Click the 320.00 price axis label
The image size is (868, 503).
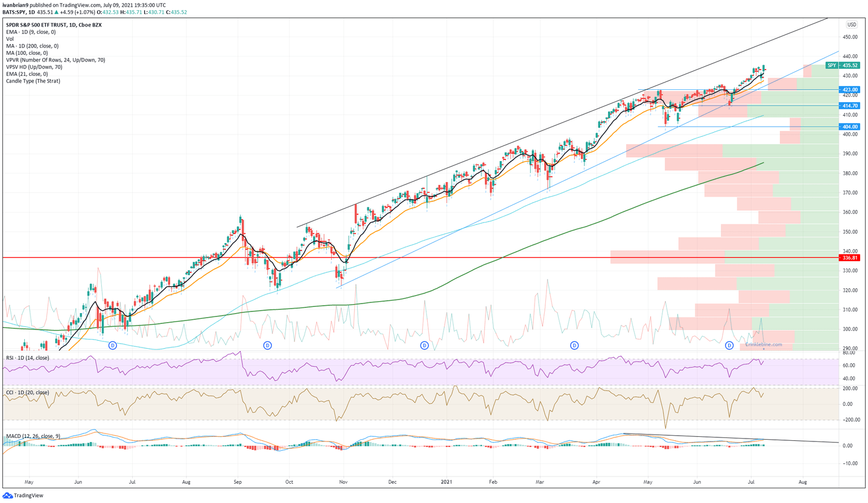click(x=850, y=290)
